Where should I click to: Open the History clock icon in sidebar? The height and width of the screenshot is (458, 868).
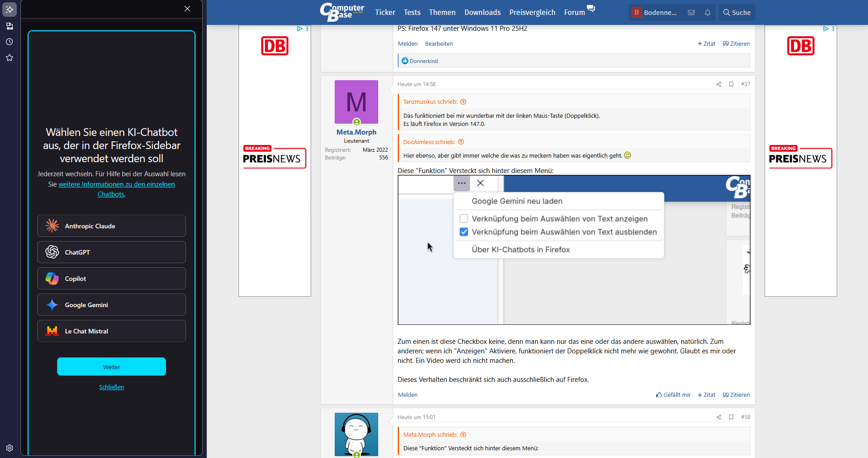pyautogui.click(x=10, y=42)
